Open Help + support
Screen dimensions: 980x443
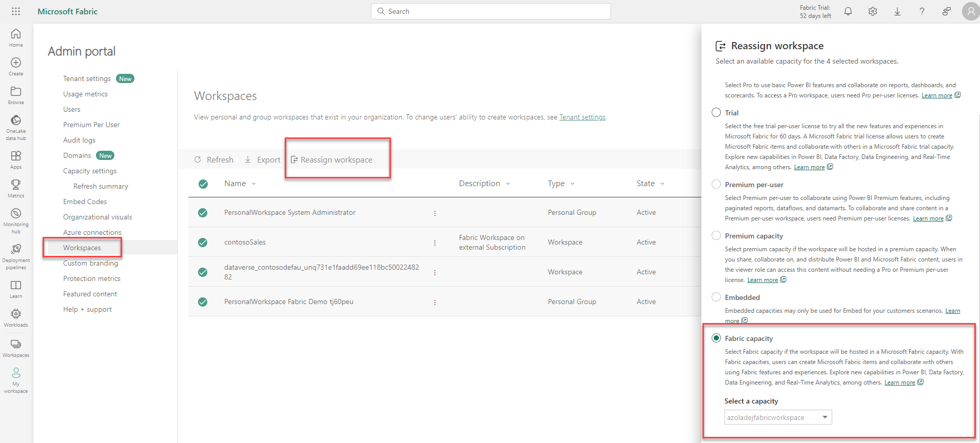click(87, 309)
